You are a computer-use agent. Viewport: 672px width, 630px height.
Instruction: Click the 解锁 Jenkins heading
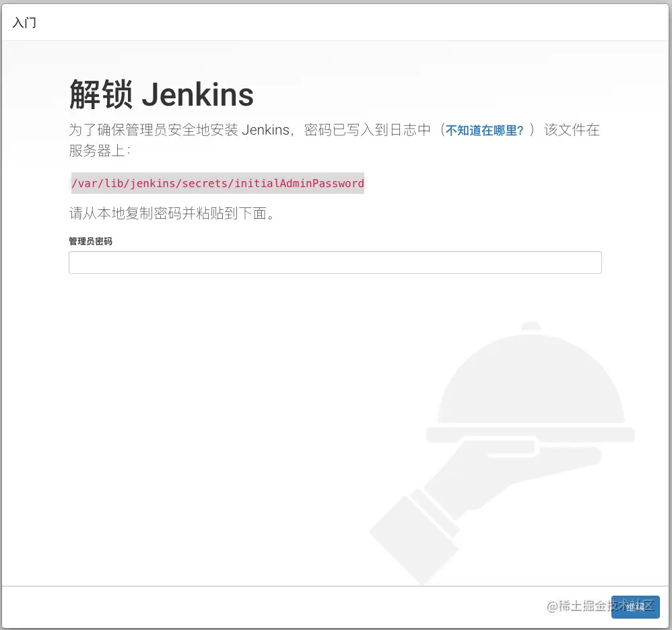[162, 95]
